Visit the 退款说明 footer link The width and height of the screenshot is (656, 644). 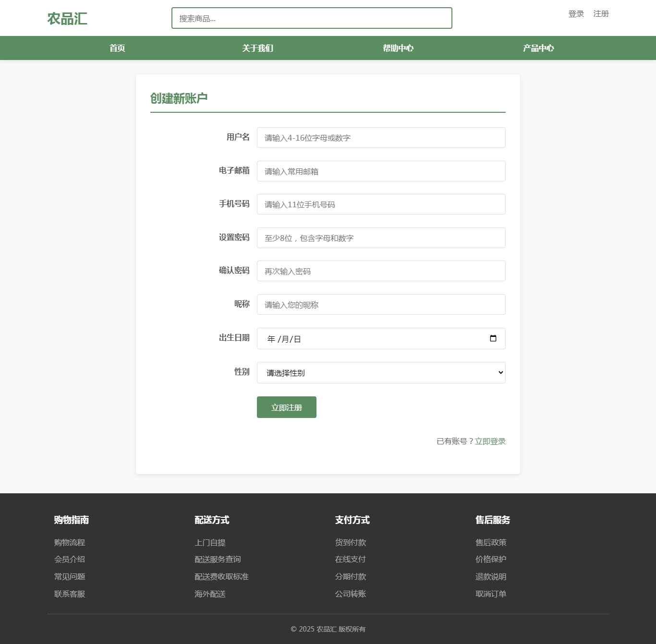tap(490, 576)
